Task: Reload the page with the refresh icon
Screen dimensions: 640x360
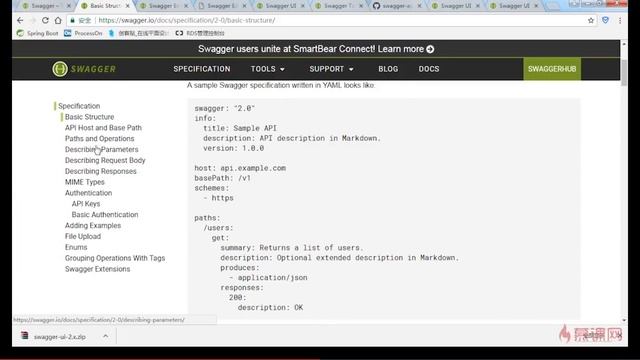Action: (x=45, y=20)
